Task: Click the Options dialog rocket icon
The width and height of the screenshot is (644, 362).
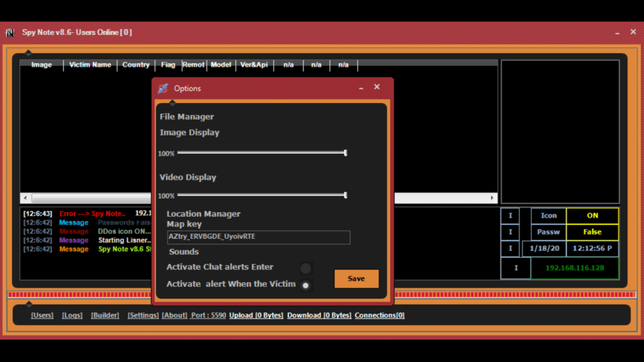Action: coord(163,88)
